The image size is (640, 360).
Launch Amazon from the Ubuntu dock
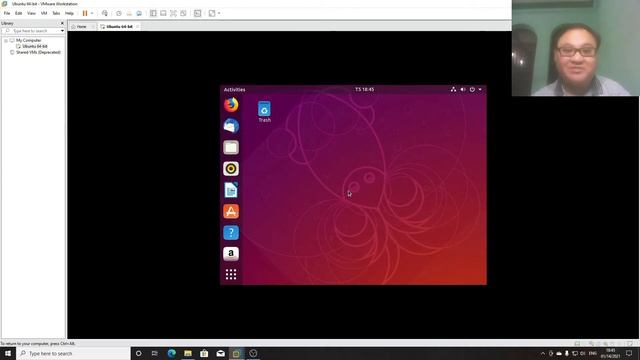coord(231,254)
